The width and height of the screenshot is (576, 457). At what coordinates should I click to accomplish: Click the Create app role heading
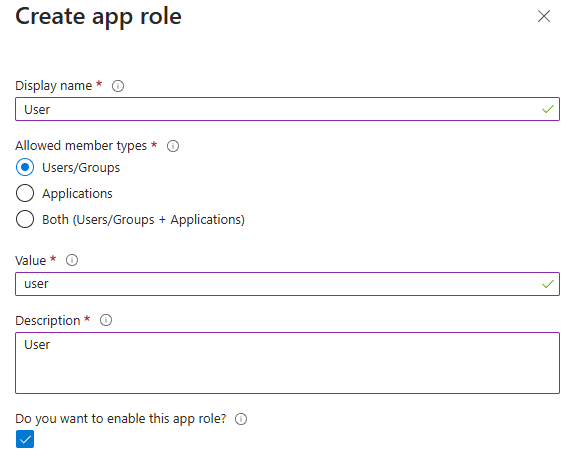[98, 17]
